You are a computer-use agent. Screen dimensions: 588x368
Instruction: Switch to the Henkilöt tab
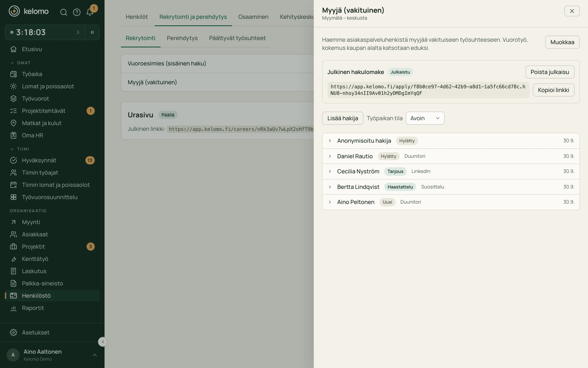137,17
